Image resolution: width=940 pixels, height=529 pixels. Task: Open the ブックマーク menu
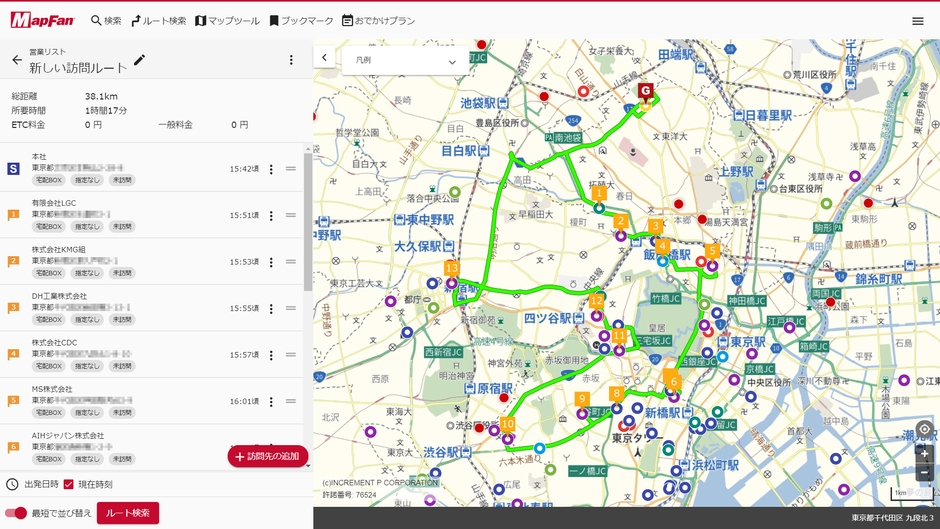click(301, 20)
